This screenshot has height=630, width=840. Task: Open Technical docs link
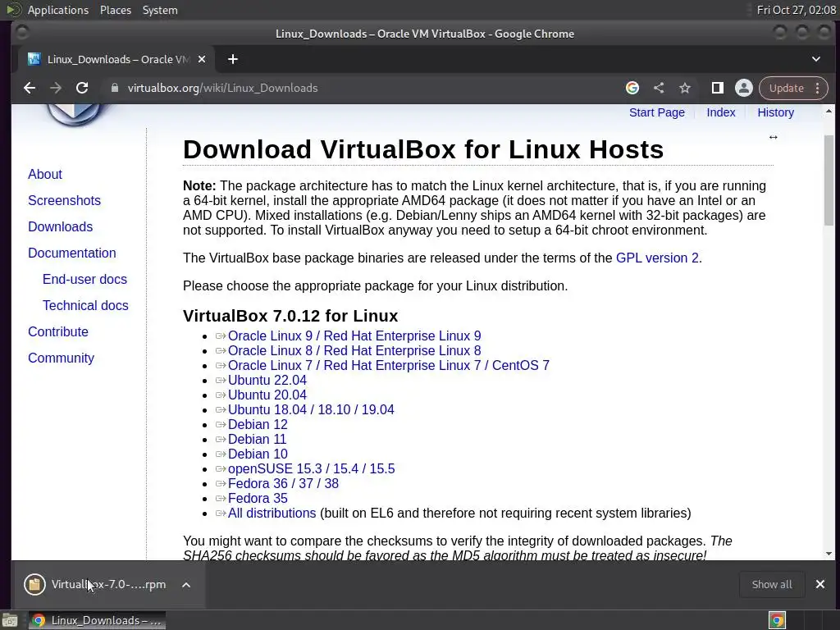coord(85,305)
